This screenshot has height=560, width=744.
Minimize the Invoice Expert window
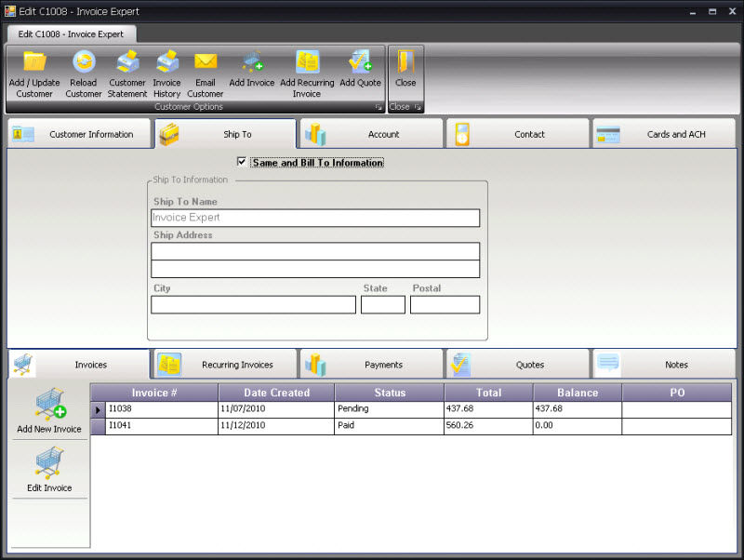[693, 12]
